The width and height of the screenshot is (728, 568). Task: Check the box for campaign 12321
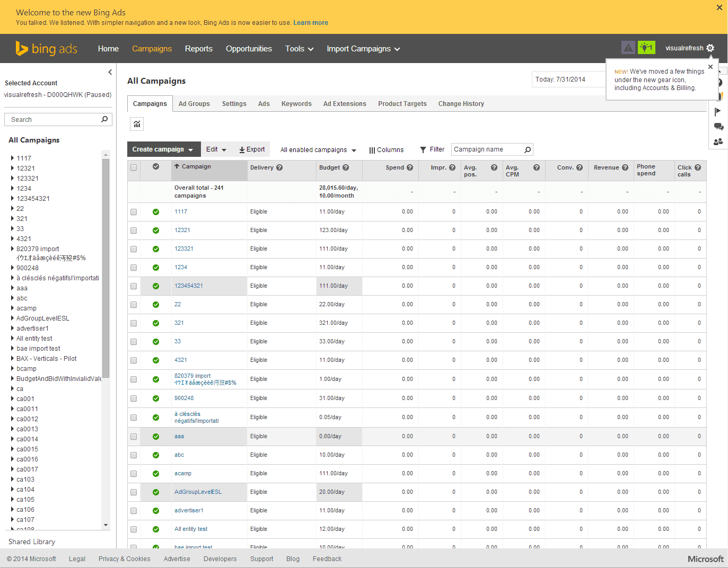(134, 230)
